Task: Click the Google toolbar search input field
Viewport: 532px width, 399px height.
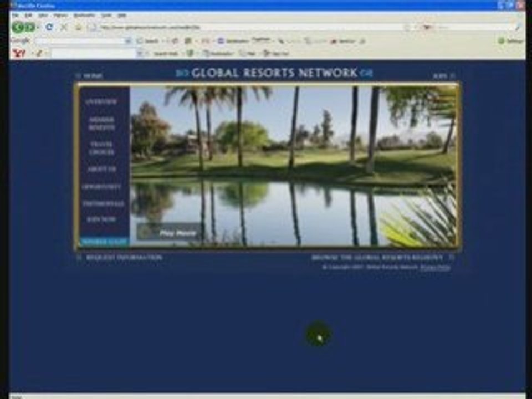Action: point(80,41)
